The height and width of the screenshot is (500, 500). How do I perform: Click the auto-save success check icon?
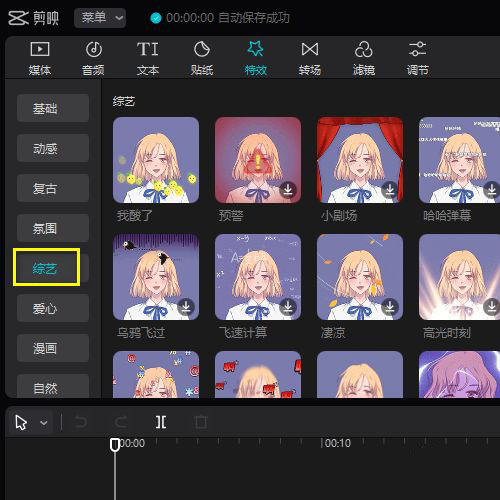pyautogui.click(x=156, y=18)
